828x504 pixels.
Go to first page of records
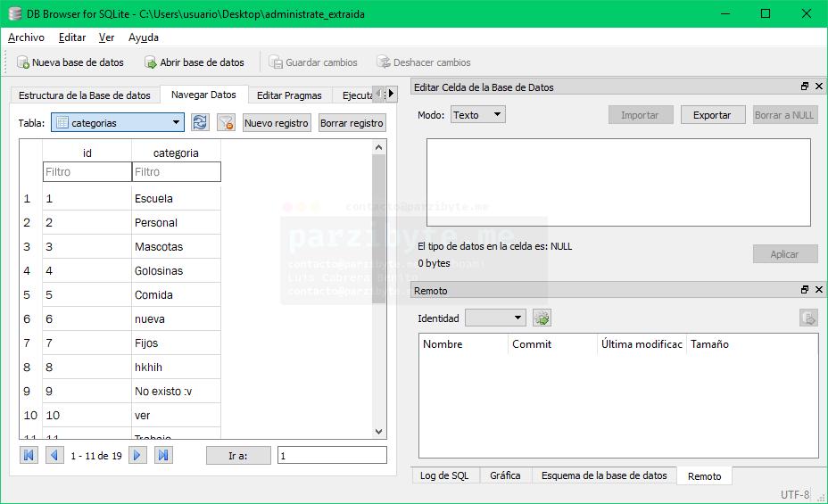point(29,455)
